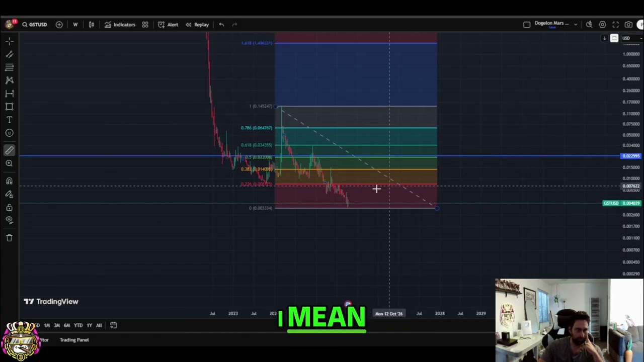Click the blue 0.022995 horizontal line price label
644x362 pixels.
coord(631,156)
